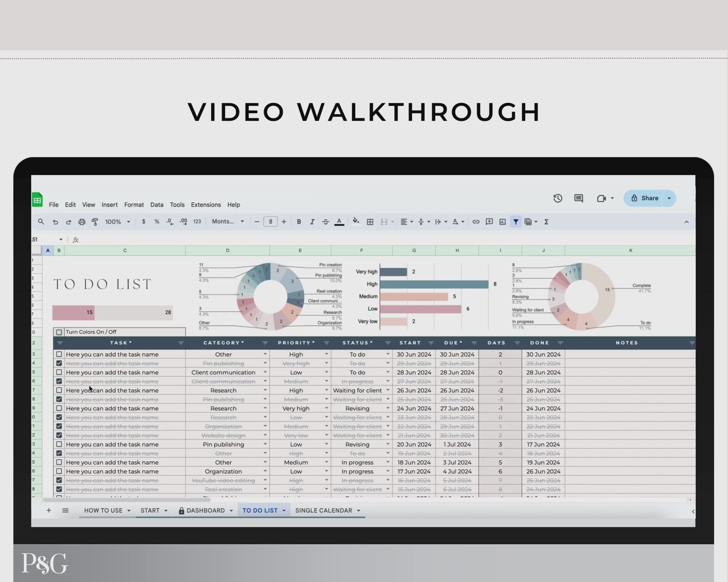This screenshot has width=728, height=582.
Task: Start a meeting with camera icon
Action: [x=602, y=198]
